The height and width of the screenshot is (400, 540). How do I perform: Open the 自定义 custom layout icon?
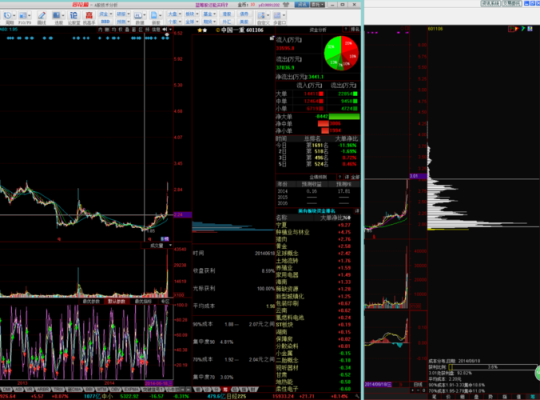pyautogui.click(x=261, y=16)
